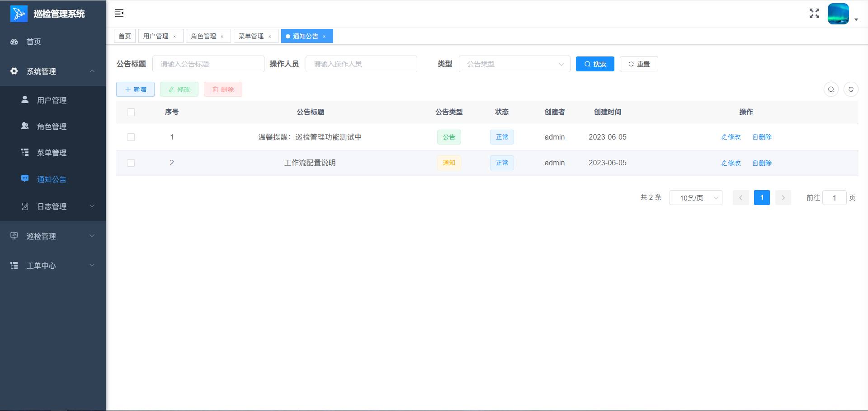
Task: Click the round refresh table icon
Action: pyautogui.click(x=851, y=89)
